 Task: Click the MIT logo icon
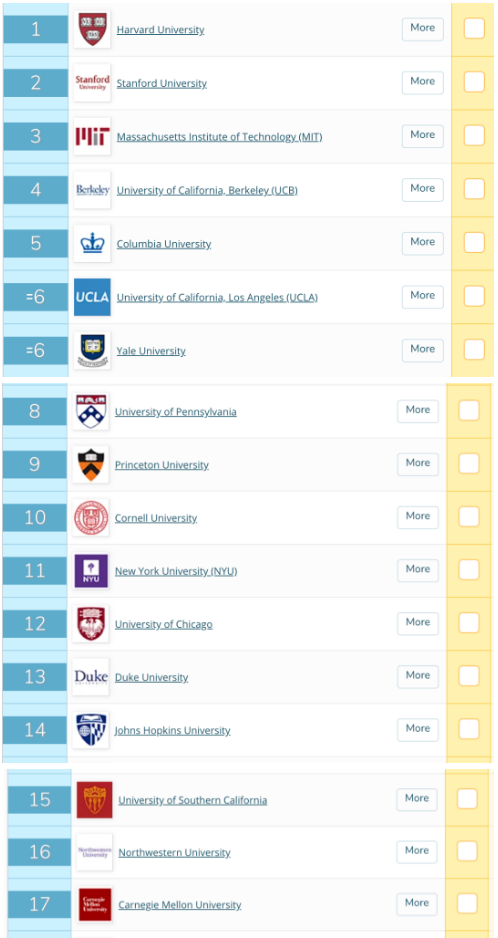point(92,136)
